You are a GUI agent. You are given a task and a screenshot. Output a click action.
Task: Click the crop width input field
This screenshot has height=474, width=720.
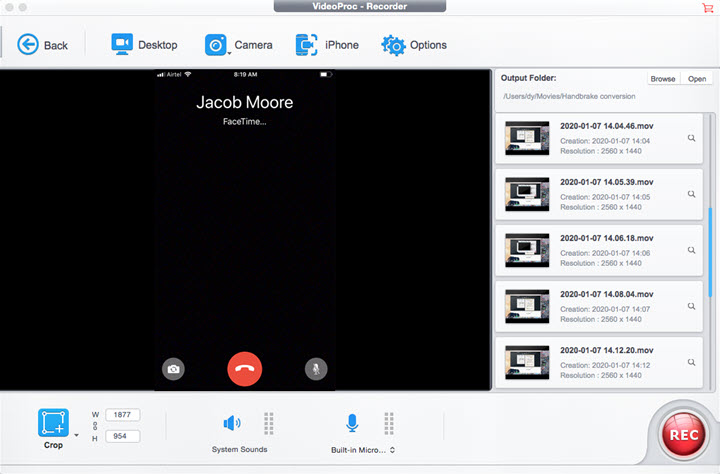click(121, 415)
